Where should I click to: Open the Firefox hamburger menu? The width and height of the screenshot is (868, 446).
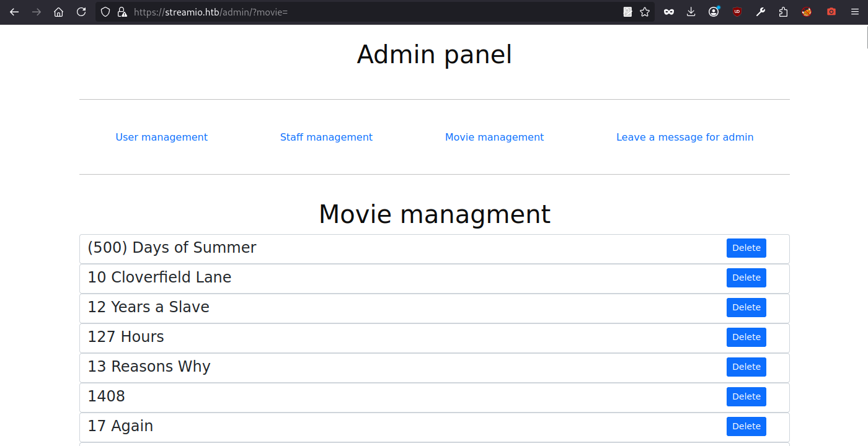point(855,12)
